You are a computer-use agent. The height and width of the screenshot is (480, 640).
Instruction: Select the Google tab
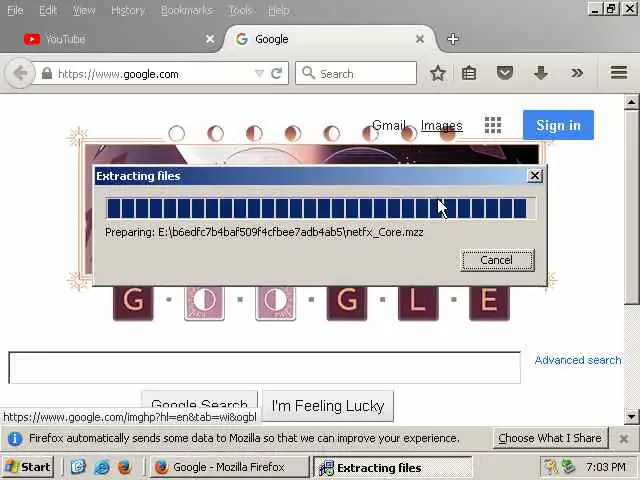tap(327, 39)
